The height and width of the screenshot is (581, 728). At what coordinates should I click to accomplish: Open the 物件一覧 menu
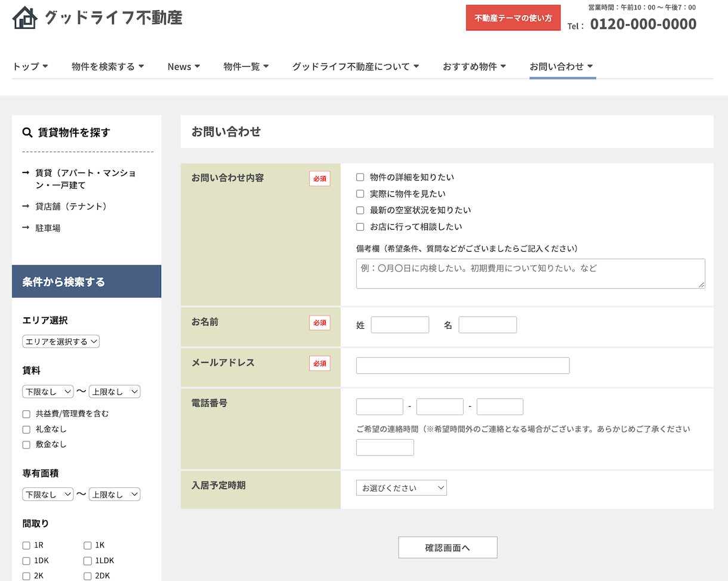(x=246, y=66)
